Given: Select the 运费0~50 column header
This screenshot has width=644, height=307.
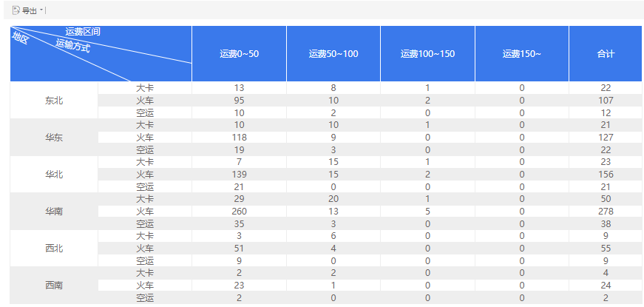Looking at the screenshot, I should (x=239, y=54).
